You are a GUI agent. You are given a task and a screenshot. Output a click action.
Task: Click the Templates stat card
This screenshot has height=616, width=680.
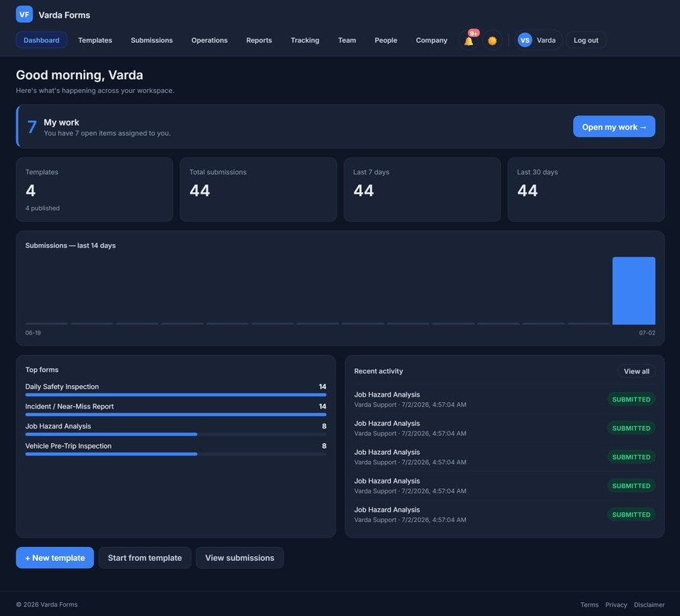(x=95, y=189)
